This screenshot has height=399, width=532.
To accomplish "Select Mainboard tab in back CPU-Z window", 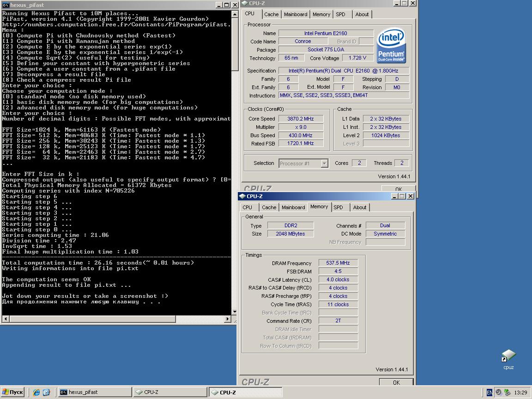I will pyautogui.click(x=296, y=14).
